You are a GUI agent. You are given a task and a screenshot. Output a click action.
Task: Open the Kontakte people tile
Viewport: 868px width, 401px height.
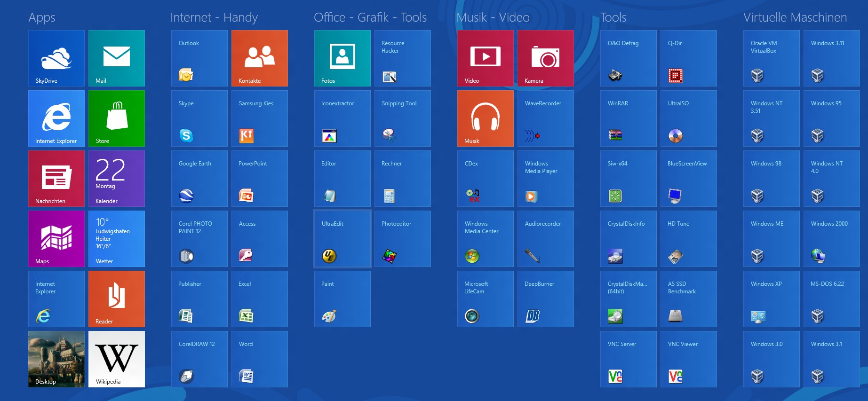pyautogui.click(x=260, y=58)
